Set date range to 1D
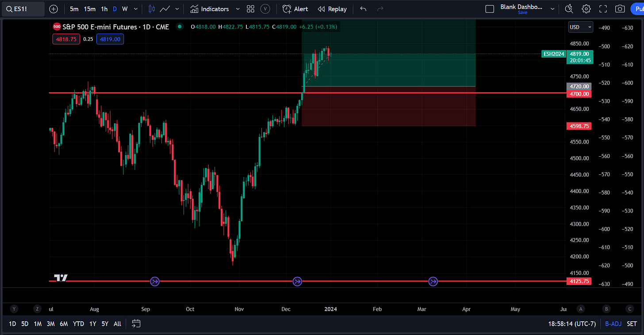 [x=12, y=324]
